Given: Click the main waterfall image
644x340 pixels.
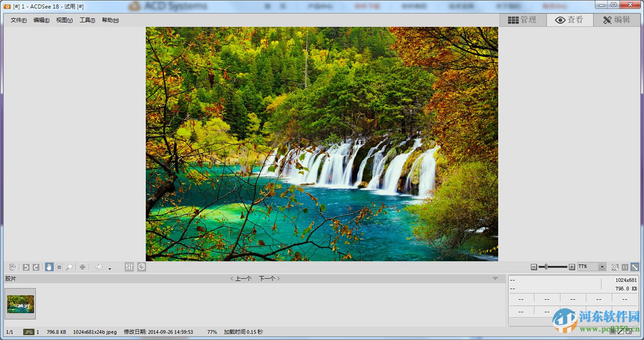Looking at the screenshot, I should pos(322,144).
